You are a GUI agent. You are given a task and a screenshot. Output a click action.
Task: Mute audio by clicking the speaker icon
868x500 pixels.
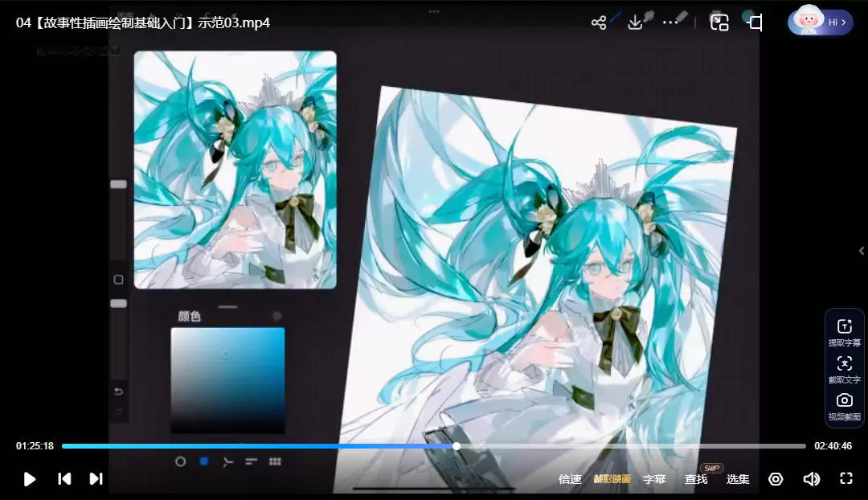click(x=811, y=478)
